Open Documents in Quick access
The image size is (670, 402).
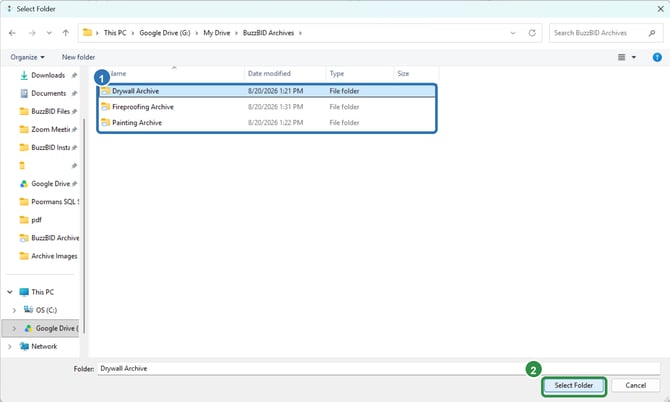[48, 93]
